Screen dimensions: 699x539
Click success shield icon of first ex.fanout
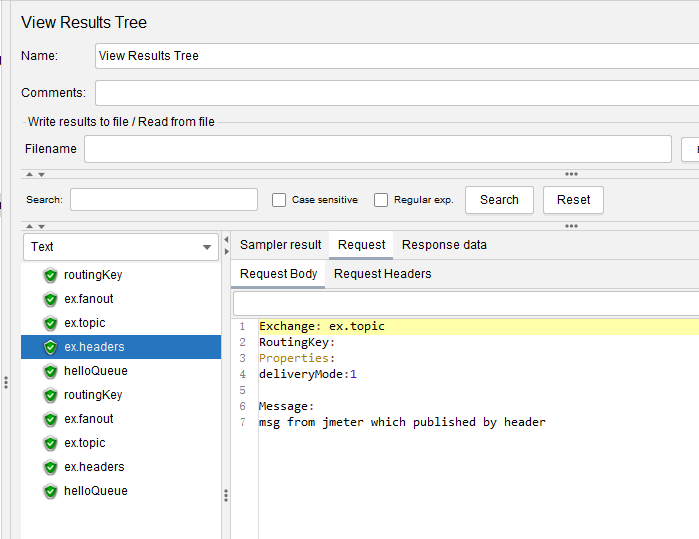coord(50,300)
